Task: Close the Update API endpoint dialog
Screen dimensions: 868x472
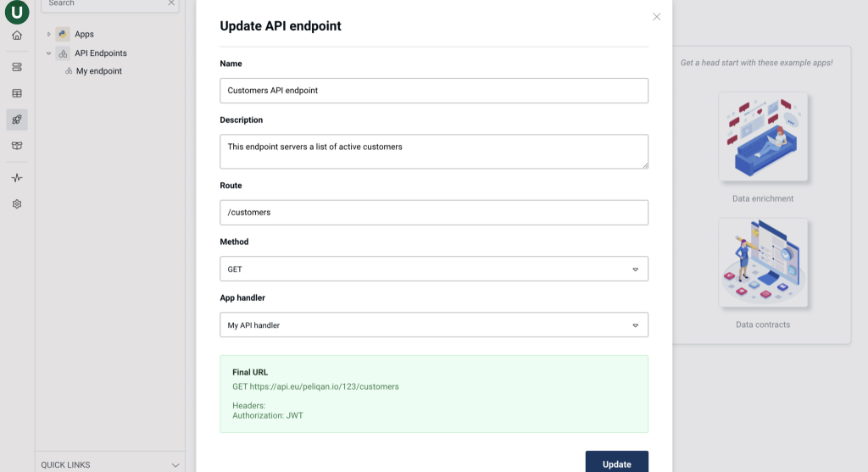Action: [x=657, y=17]
